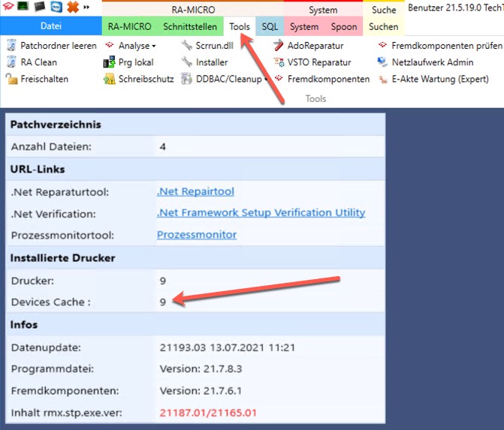Click the Devices Cache value
The image size is (504, 430).
click(x=163, y=302)
